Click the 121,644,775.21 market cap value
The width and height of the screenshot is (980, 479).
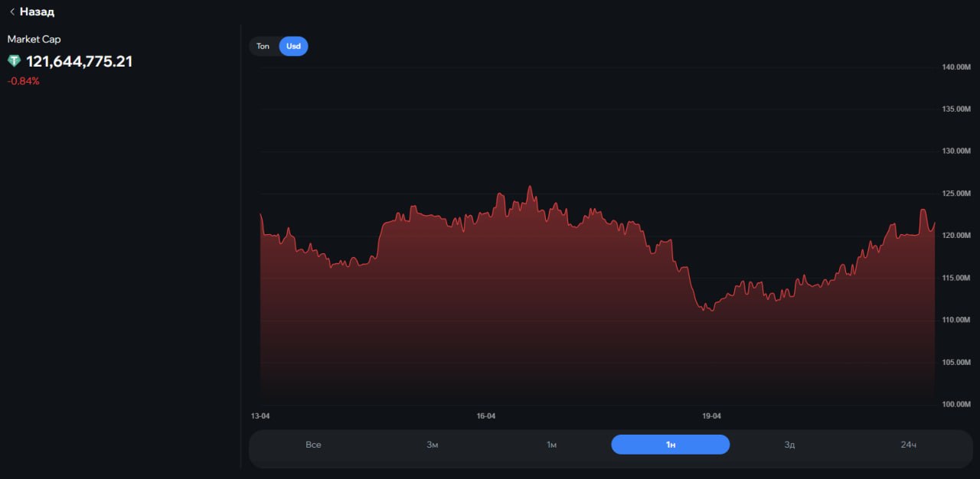pyautogui.click(x=80, y=61)
